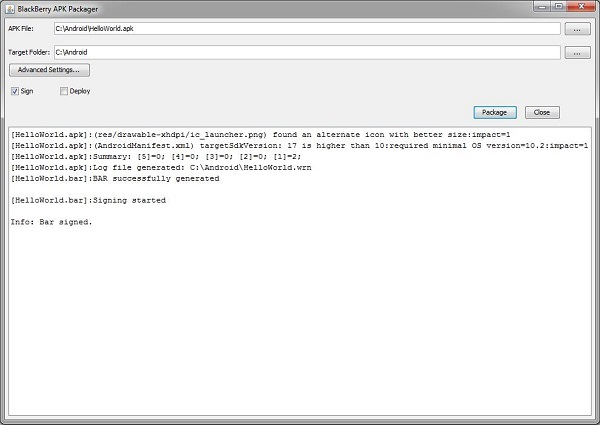Maximize the BlackBerry APK Packager window
Viewport: 600px width, 425px height.
tap(559, 7)
